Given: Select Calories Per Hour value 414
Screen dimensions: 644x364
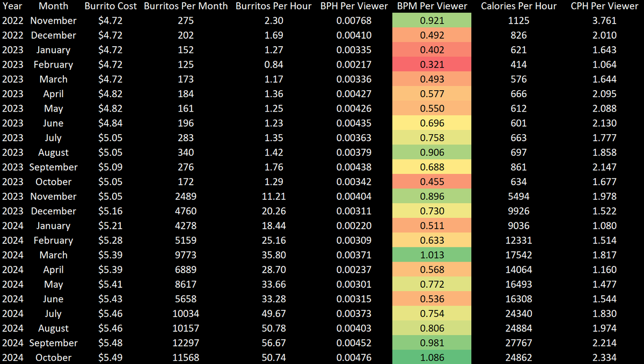Looking at the screenshot, I should [x=518, y=65].
